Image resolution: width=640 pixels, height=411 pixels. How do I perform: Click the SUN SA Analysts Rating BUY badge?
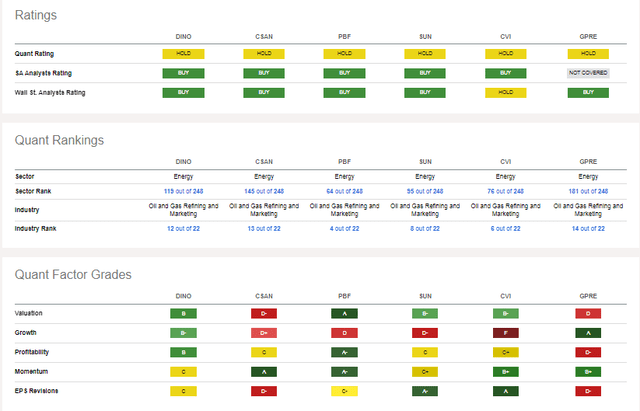click(425, 73)
